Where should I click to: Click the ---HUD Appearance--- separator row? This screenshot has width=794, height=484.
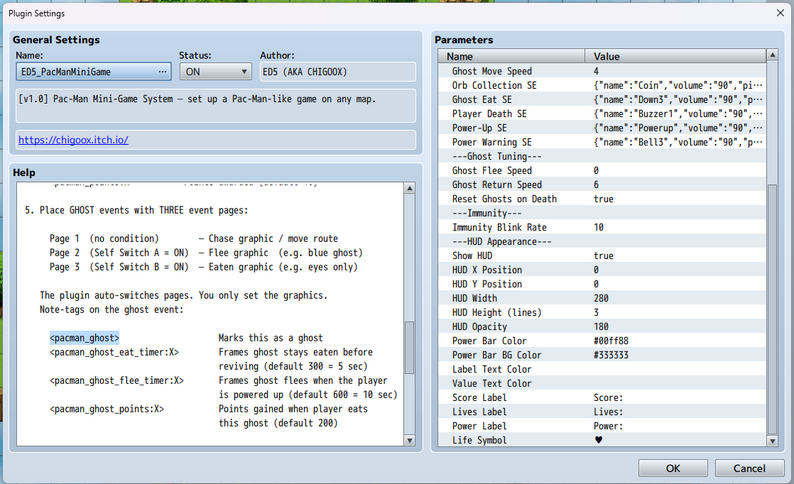[602, 241]
